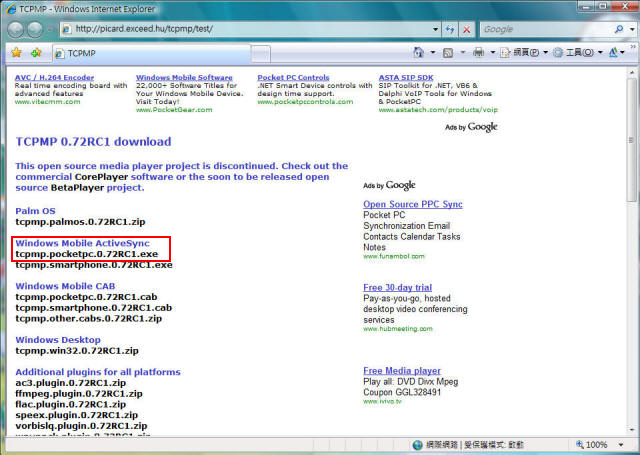Screen dimensions: 640x455
Task: Click the zoom magnifier in status bar
Action: tap(580, 444)
